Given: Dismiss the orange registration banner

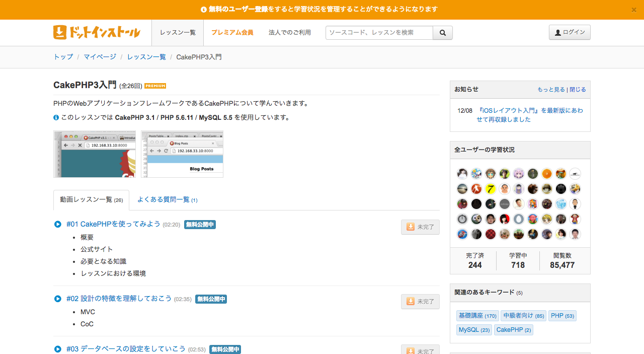Looking at the screenshot, I should 634,10.
